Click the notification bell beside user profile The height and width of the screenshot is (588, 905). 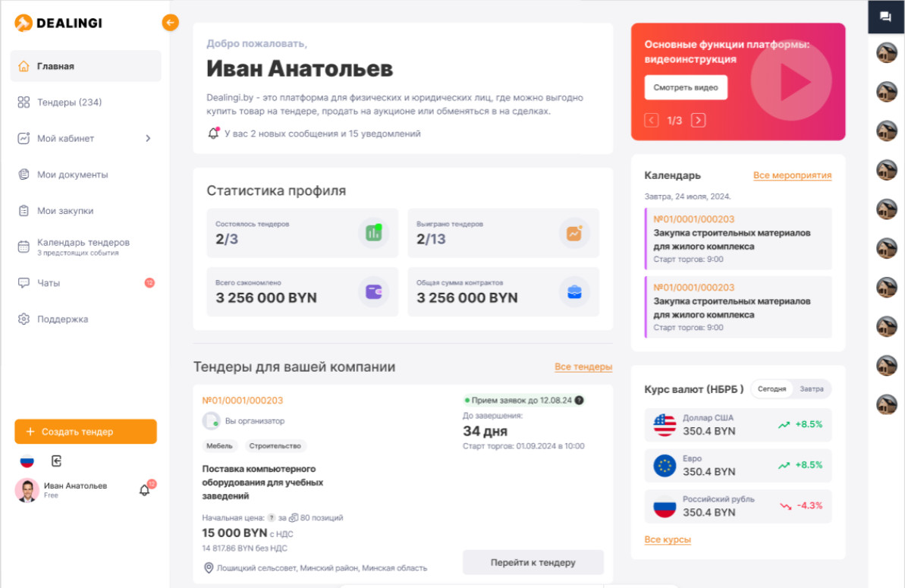(144, 490)
